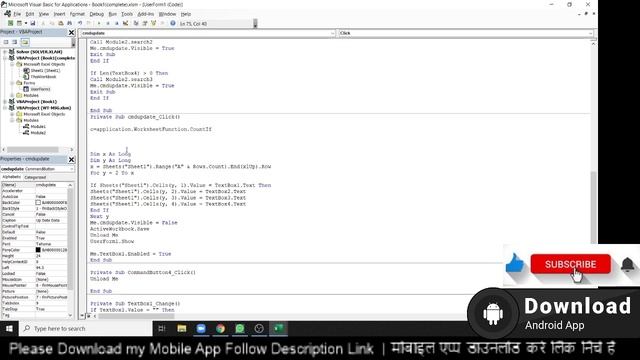Click the BackColor color swatch
This screenshot has width=640, height=360.
[38, 202]
